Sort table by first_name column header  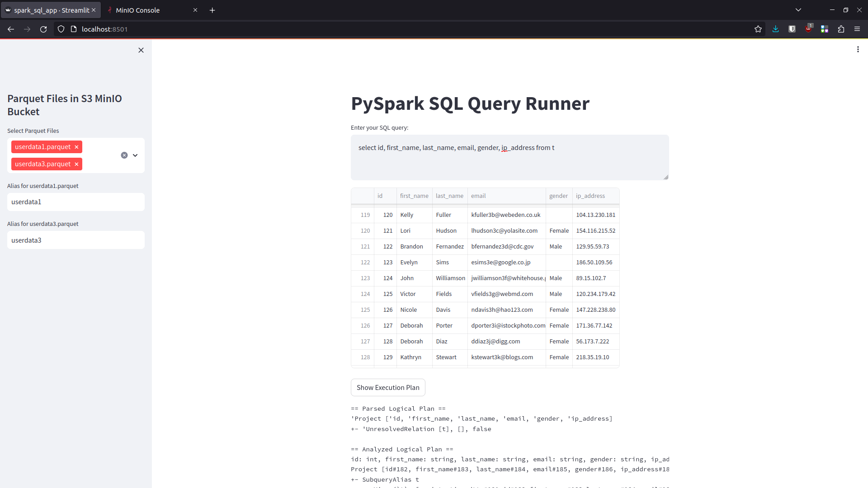[414, 196]
